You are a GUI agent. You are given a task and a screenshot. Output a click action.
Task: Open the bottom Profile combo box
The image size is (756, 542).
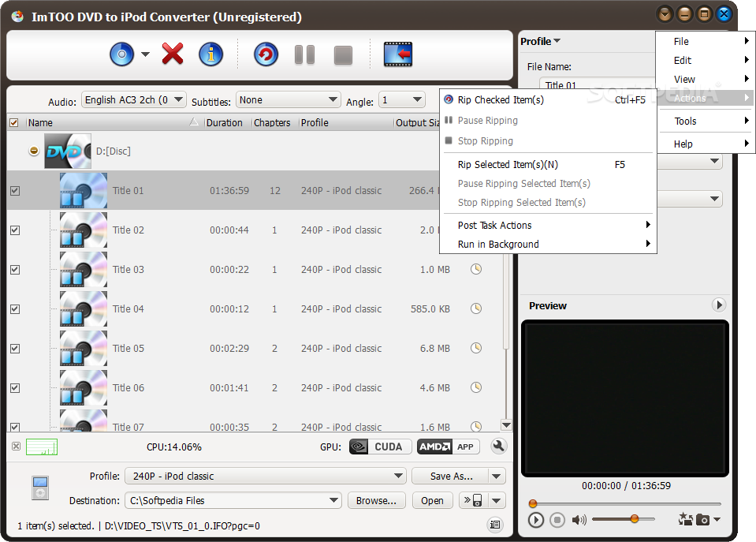(x=265, y=476)
